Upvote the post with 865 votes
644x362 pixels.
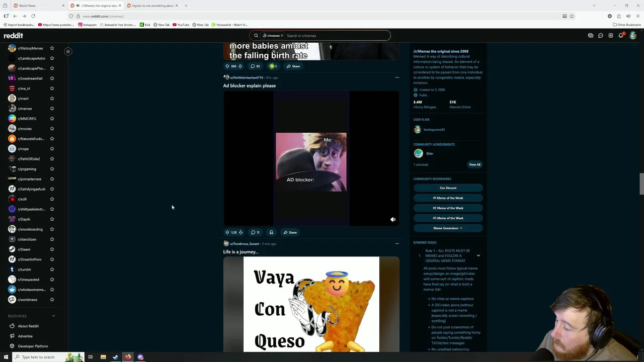point(227,66)
